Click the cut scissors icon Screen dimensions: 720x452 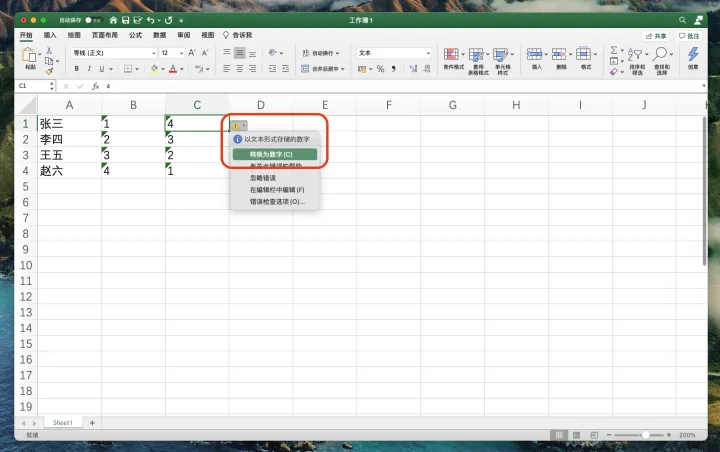click(x=50, y=49)
